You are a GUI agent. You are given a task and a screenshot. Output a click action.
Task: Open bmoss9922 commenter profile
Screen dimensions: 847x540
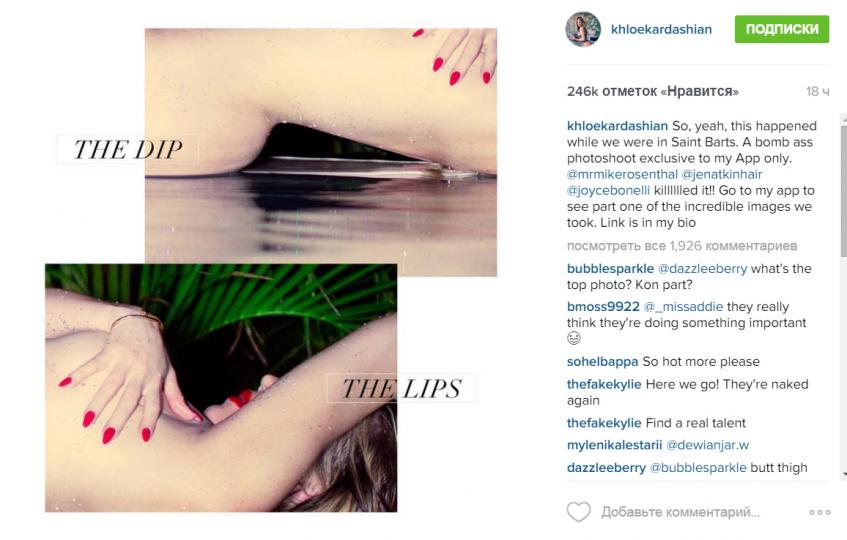[603, 307]
